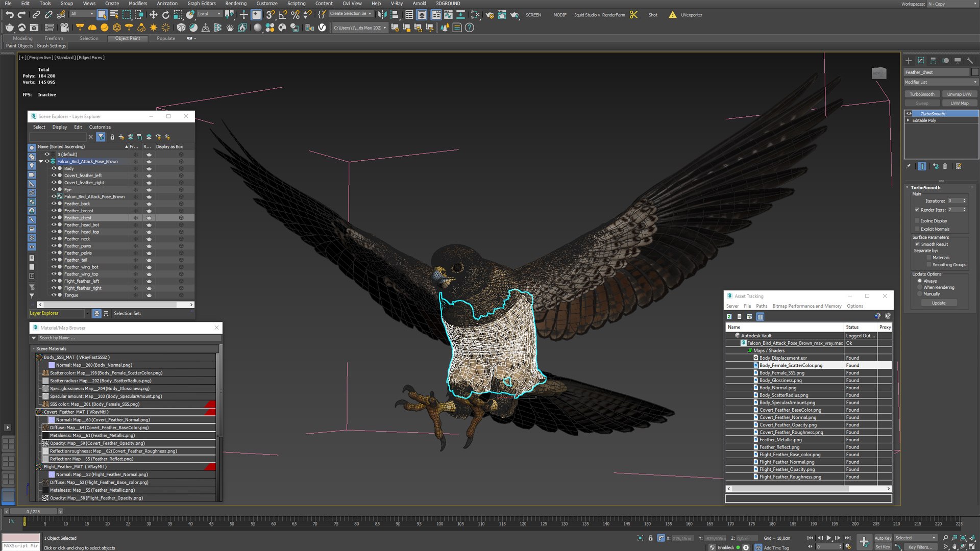Click the Feather_chest object color swatch
This screenshot has width=980, height=551.
tap(975, 72)
